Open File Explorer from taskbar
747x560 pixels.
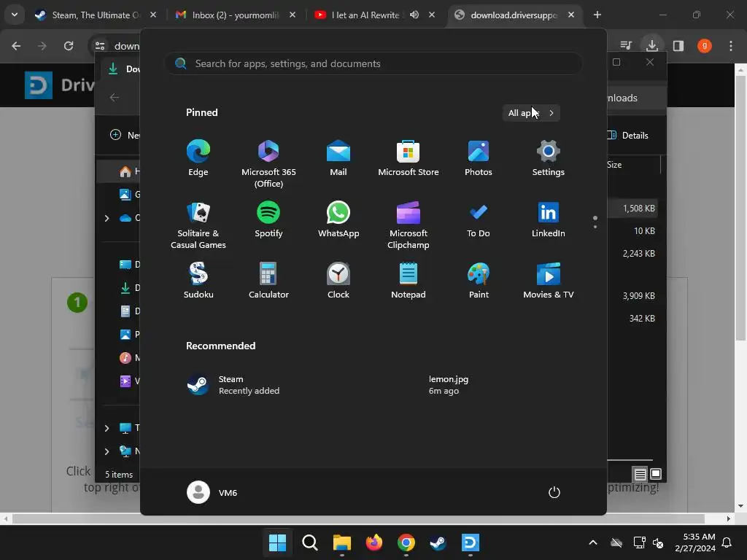341,542
